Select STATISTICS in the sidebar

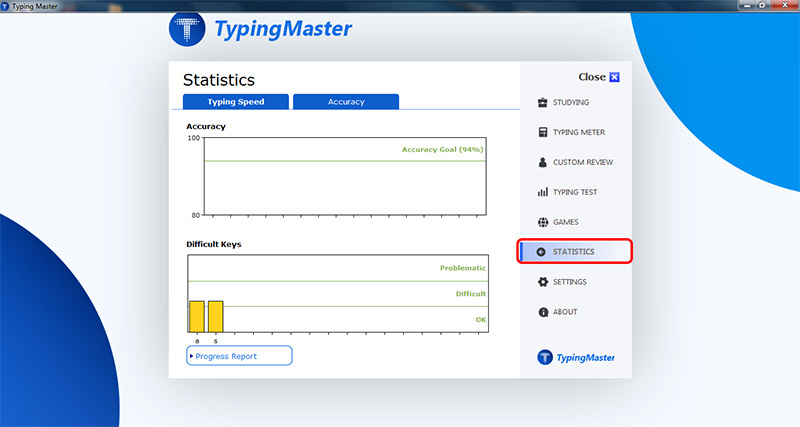coord(574,252)
